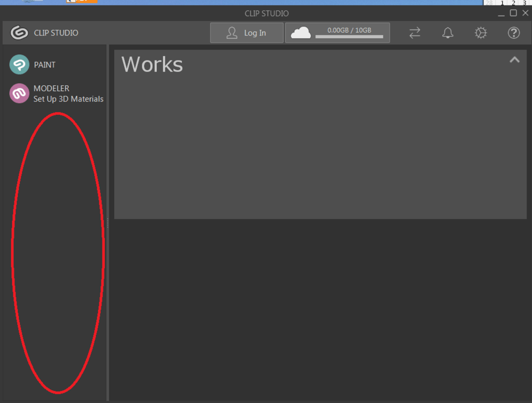Select the Works heading text
This screenshot has width=532, height=403.
(152, 64)
